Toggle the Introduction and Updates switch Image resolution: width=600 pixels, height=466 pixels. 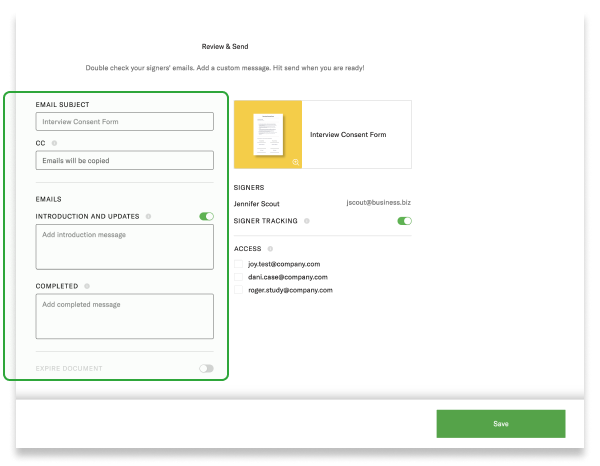(207, 217)
